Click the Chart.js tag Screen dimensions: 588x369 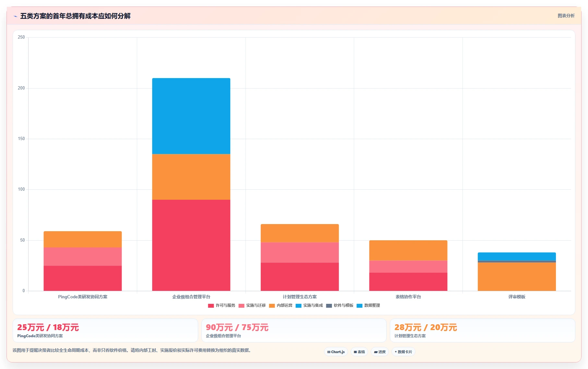[336, 352]
